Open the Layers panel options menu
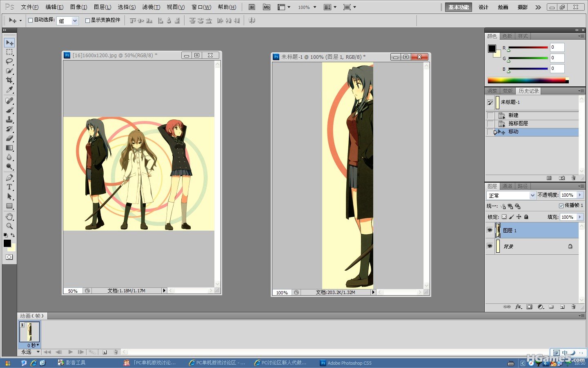588x368 pixels. point(581,186)
